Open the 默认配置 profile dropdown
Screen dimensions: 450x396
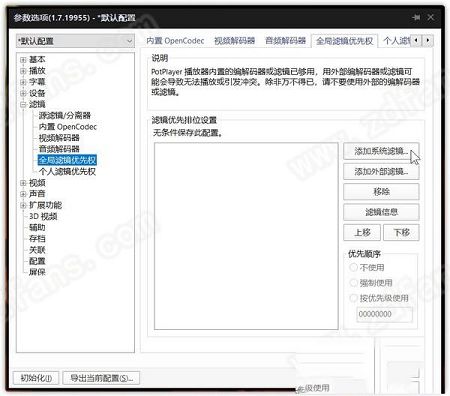click(x=75, y=41)
